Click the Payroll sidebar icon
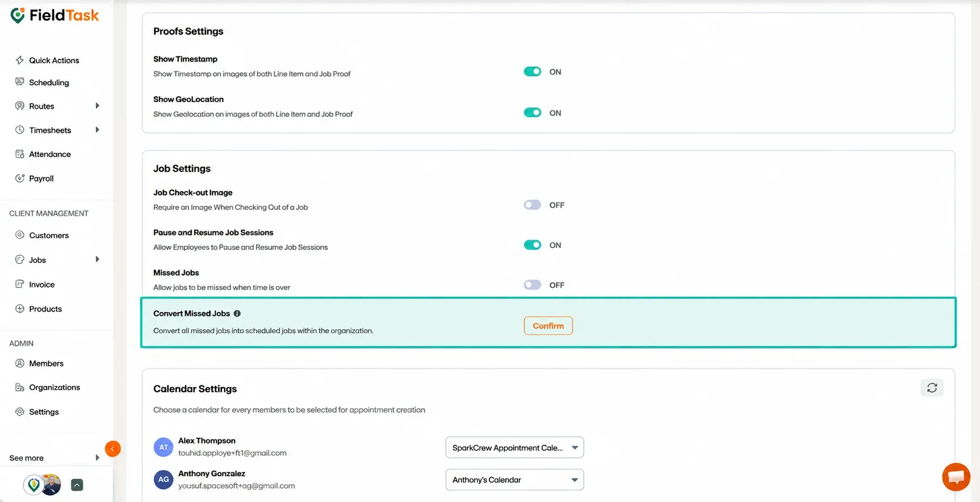Viewport: 980px width, 502px height. coord(20,178)
